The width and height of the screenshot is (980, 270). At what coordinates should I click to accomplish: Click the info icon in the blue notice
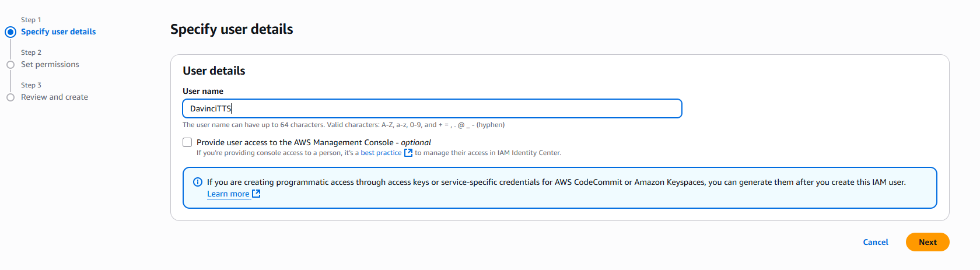coord(198,182)
